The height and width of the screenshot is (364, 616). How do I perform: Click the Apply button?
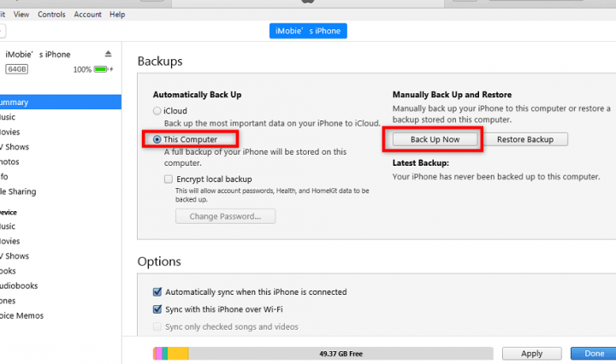coord(532,354)
